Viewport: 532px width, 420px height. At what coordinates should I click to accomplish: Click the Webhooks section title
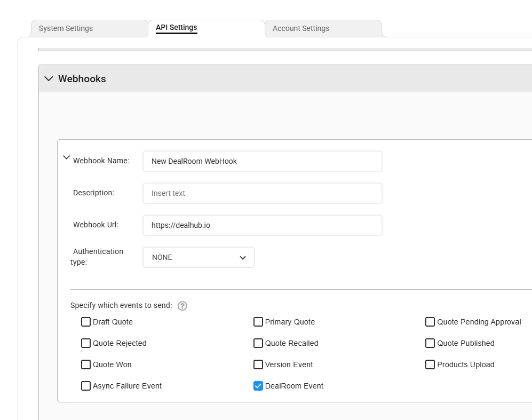82,78
